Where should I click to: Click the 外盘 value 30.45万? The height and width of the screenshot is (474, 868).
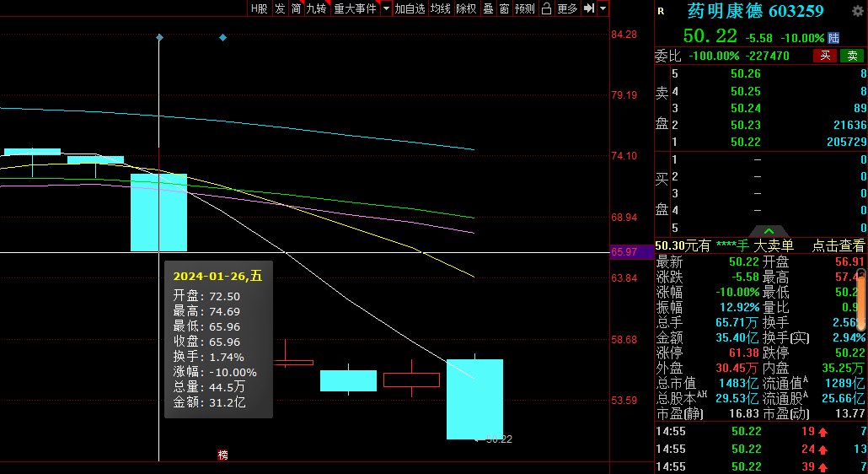tap(738, 369)
